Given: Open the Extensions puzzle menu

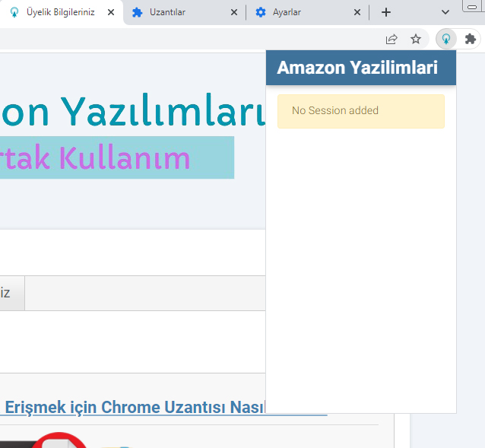Looking at the screenshot, I should coord(470,39).
